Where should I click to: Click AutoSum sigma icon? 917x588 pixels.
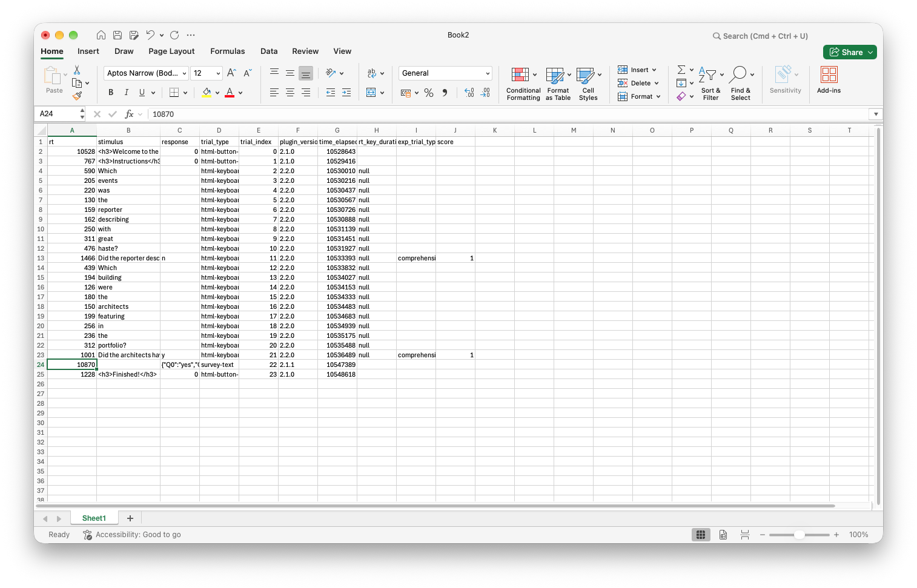click(x=681, y=70)
